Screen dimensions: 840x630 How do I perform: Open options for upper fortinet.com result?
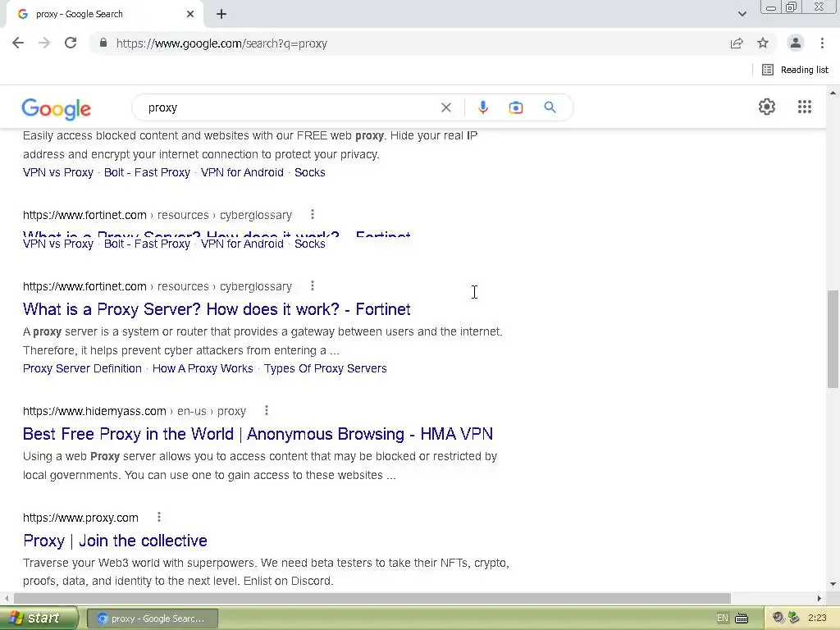pyautogui.click(x=313, y=214)
